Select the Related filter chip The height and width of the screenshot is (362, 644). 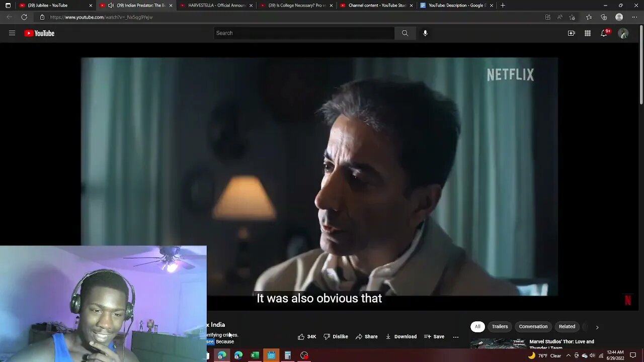567,326
